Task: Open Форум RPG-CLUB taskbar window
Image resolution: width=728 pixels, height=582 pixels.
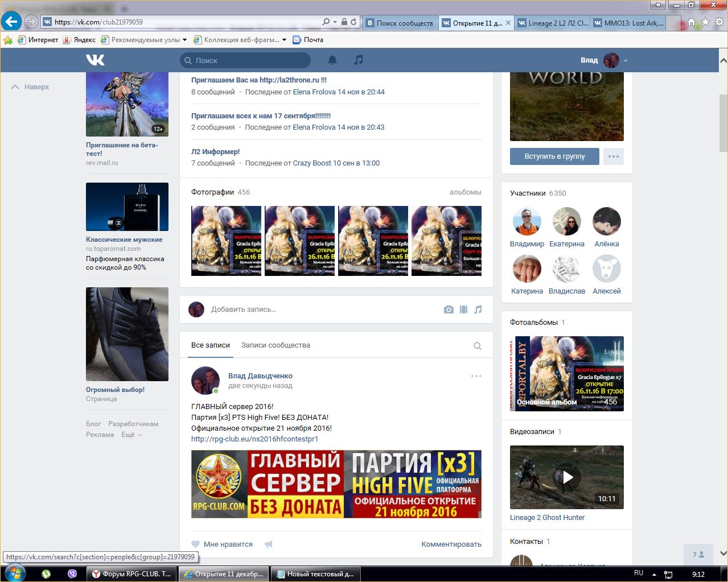Action: (x=133, y=574)
